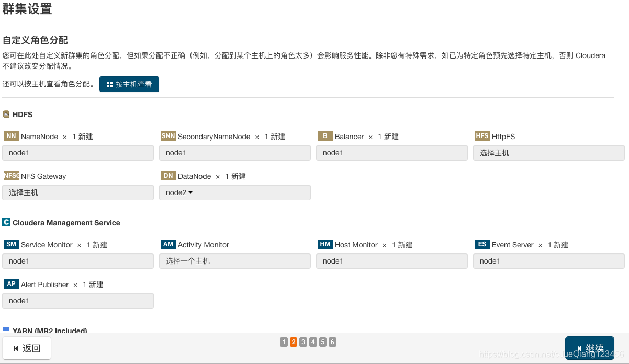The image size is (629, 364).
Task: Go to wizard step 2
Action: tap(294, 342)
